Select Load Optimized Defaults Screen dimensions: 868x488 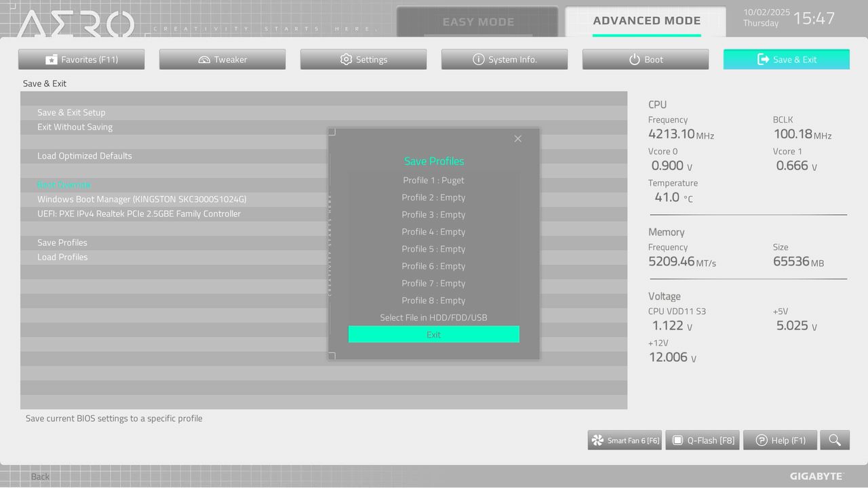point(84,155)
